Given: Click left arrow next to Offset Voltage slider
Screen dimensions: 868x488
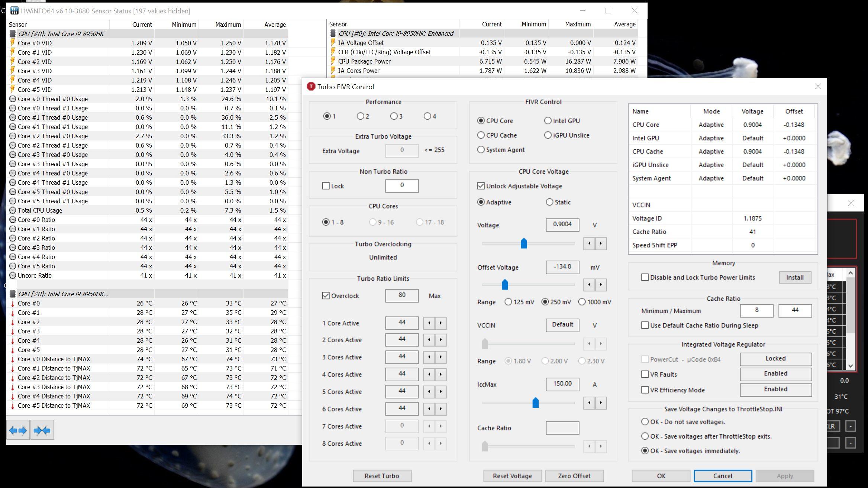Looking at the screenshot, I should 589,285.
